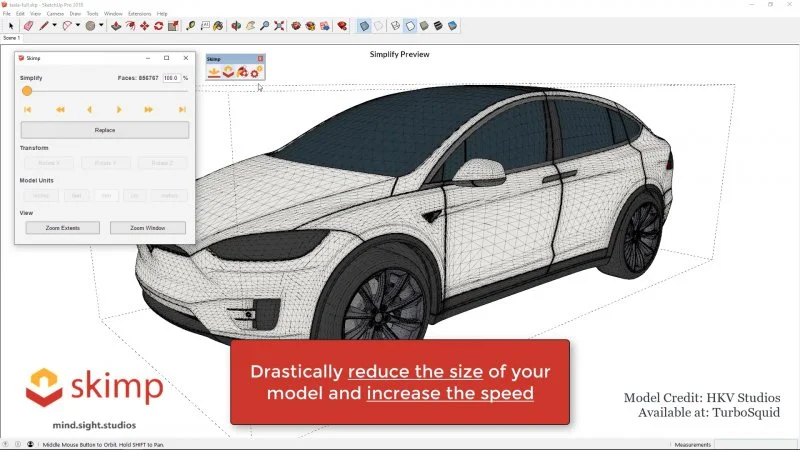
Task: Click the LayOut send icon
Action: coord(324,26)
